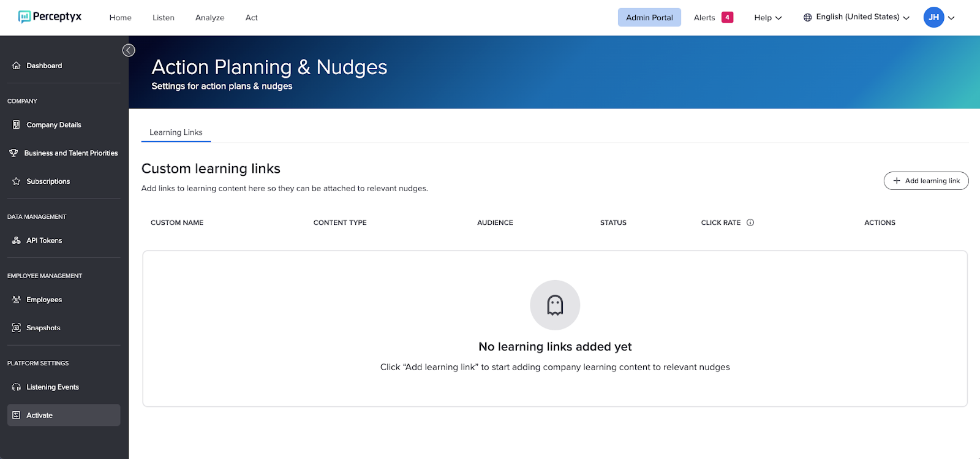
Task: Click the ghost empty-state icon
Action: (555, 305)
